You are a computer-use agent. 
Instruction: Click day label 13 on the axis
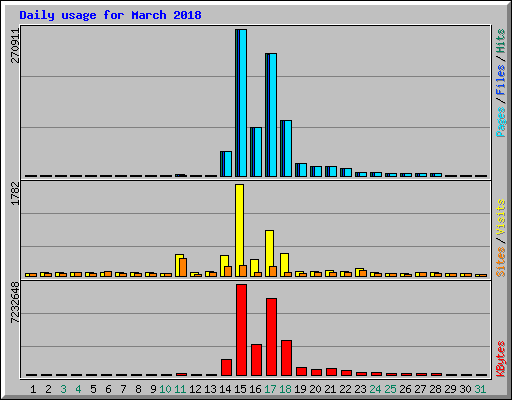210,389
